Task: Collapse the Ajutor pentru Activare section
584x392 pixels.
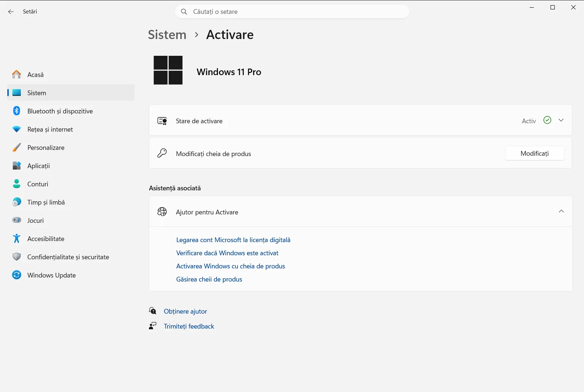Action: 561,211
